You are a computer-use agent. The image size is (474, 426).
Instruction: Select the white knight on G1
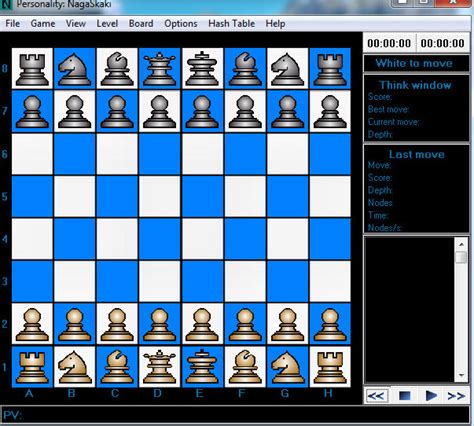click(x=287, y=367)
